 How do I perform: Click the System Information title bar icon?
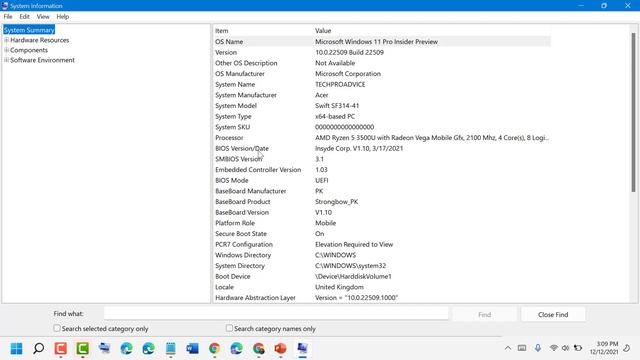pos(5,6)
